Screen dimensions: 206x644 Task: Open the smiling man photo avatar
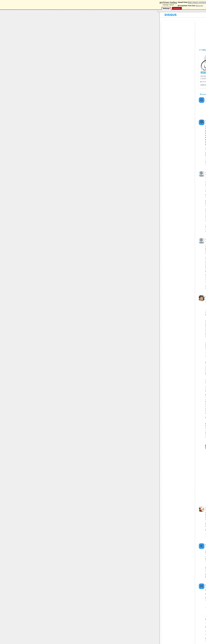[x=201, y=298]
